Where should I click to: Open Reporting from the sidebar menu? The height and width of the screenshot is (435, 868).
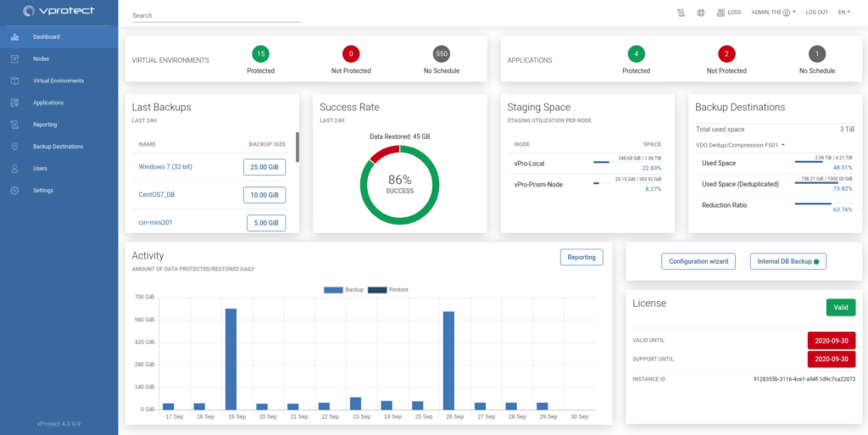(45, 125)
